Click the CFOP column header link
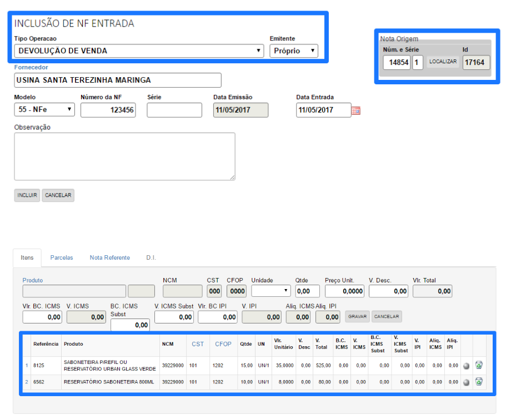The width and height of the screenshot is (516, 420). pyautogui.click(x=223, y=344)
